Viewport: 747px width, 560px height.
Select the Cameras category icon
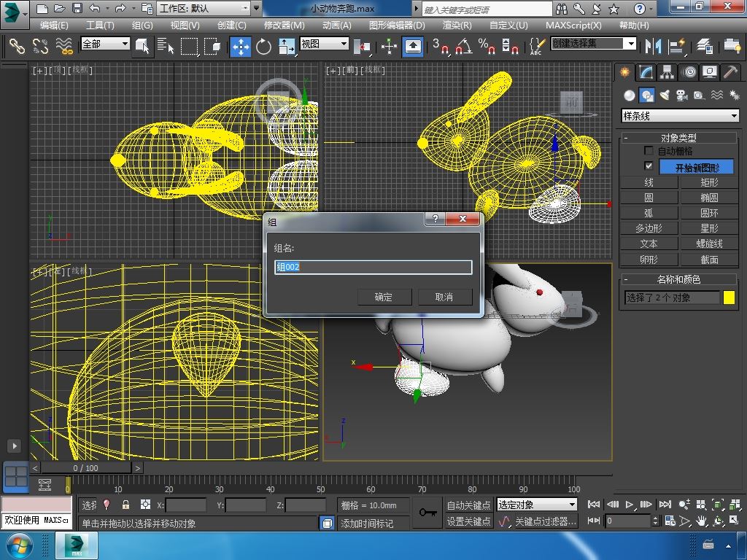pos(682,96)
